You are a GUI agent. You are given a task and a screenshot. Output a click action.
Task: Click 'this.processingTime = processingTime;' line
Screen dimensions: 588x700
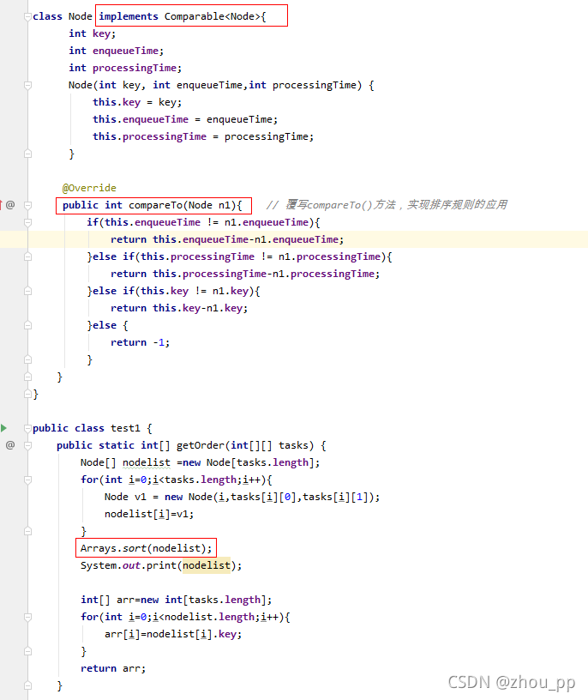pyautogui.click(x=203, y=136)
